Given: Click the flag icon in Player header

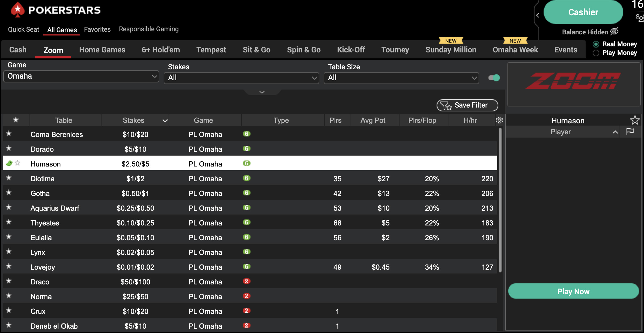Looking at the screenshot, I should pyautogui.click(x=630, y=132).
